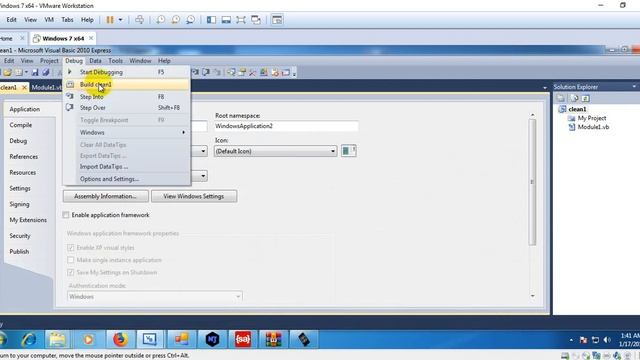Click the VMware take snapshot clock icon
This screenshot has height=360, width=640.
160,20
